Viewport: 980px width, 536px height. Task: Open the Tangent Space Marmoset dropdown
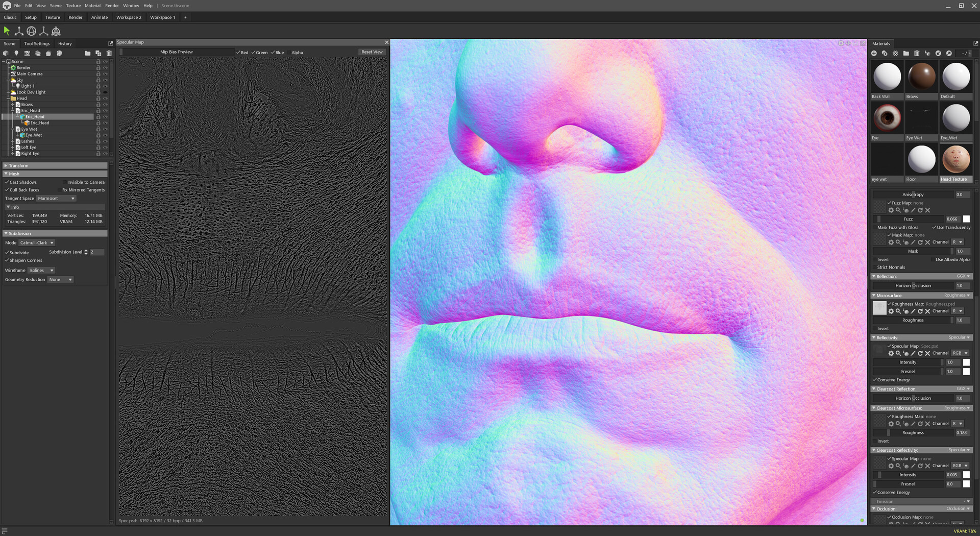point(56,198)
